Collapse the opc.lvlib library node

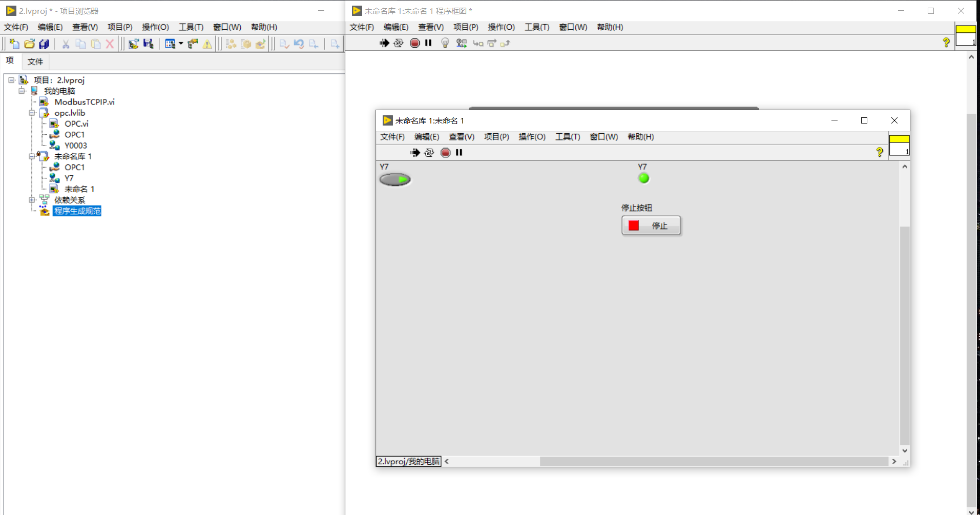pos(32,113)
